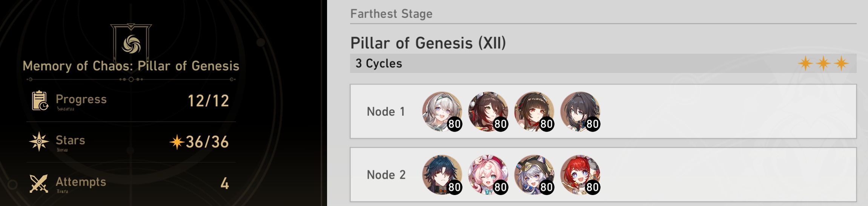The height and width of the screenshot is (206, 868).
Task: Click the Node 1 label
Action: pos(386,112)
